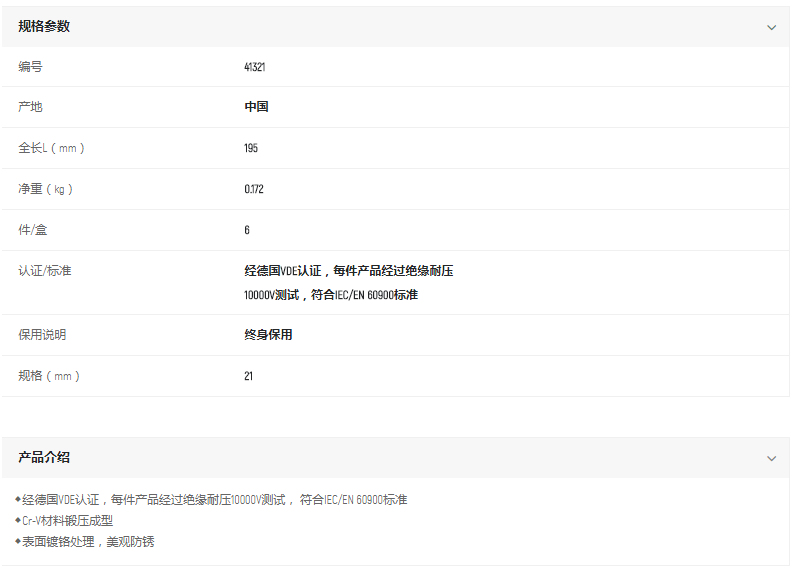The width and height of the screenshot is (795, 573).
Task: Click the 件/盒 quantity value 6
Action: pos(247,230)
